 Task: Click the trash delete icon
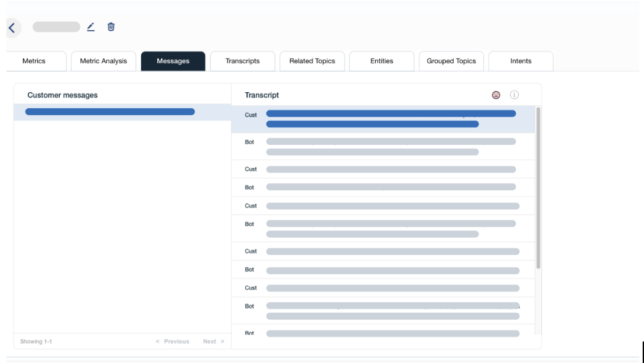click(x=111, y=27)
